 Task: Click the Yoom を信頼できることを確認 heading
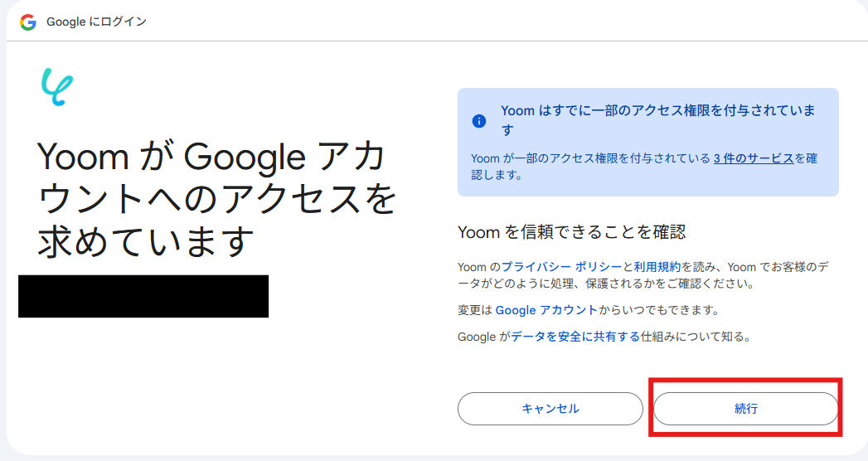(x=572, y=231)
